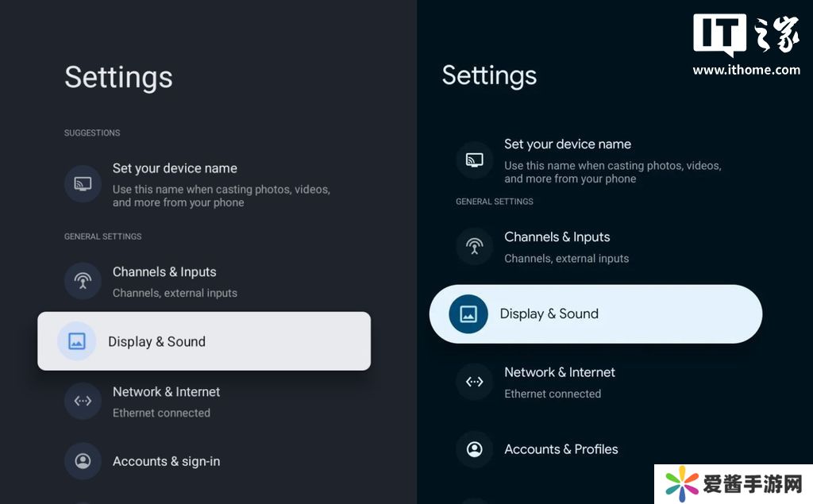Image resolution: width=813 pixels, height=504 pixels.
Task: Select the highlighted Display & Sound left label
Action: point(156,341)
